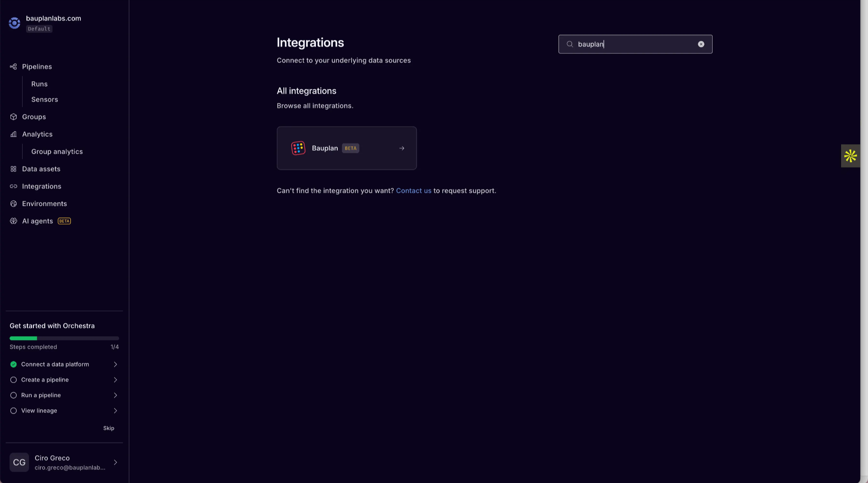The width and height of the screenshot is (868, 483).
Task: Switch to Runs under Pipelines
Action: [39, 84]
